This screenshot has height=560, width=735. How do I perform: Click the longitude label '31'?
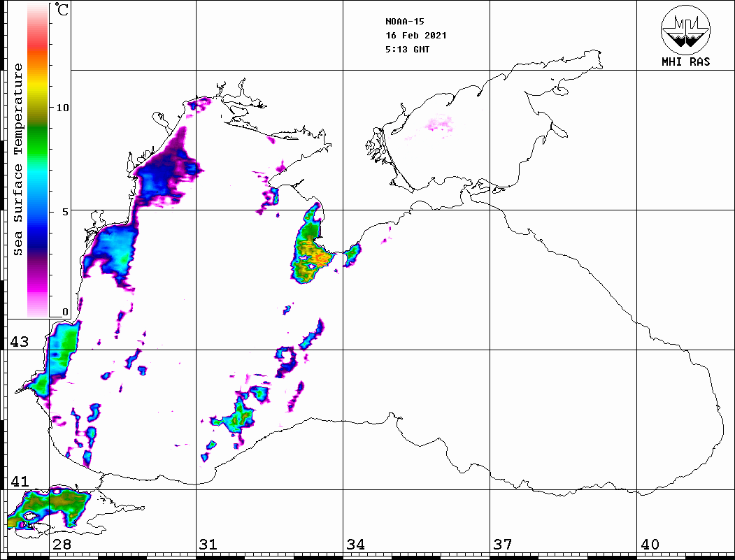[x=208, y=545]
